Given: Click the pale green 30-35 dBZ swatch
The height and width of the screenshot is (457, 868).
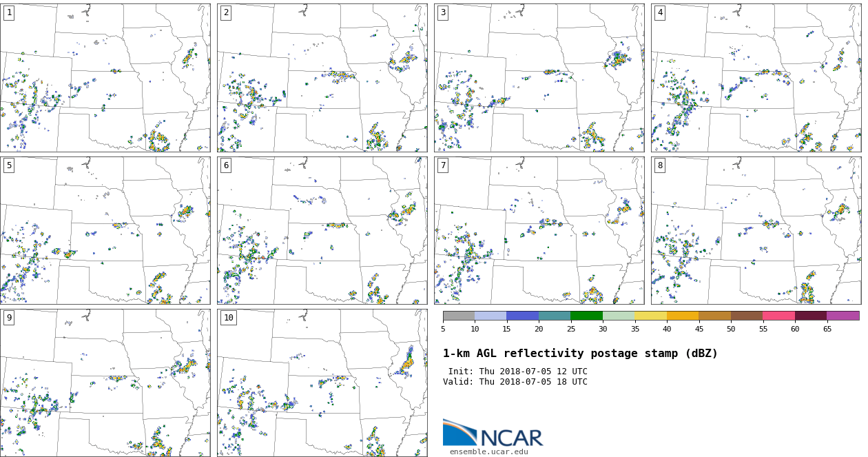Looking at the screenshot, I should (x=619, y=316).
